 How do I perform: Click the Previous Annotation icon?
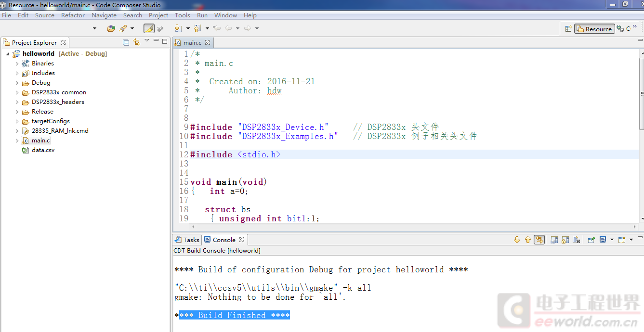point(197,28)
